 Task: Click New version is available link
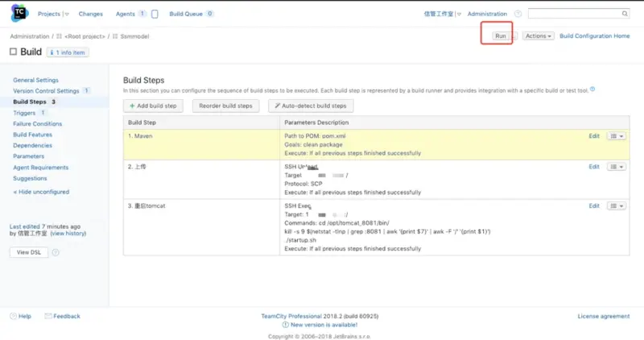pyautogui.click(x=324, y=325)
